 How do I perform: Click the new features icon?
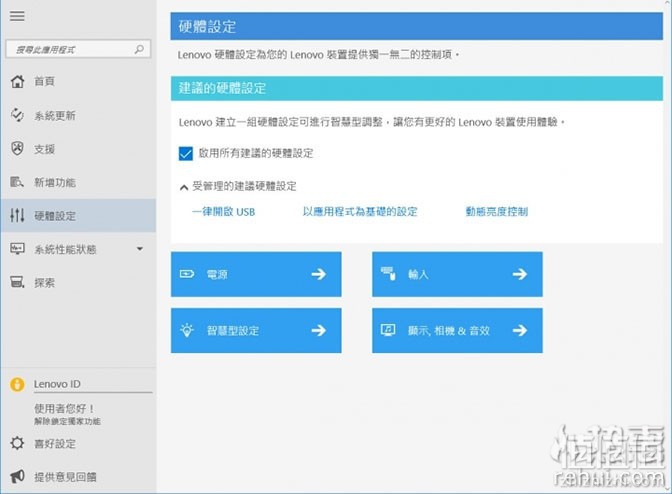(x=17, y=182)
